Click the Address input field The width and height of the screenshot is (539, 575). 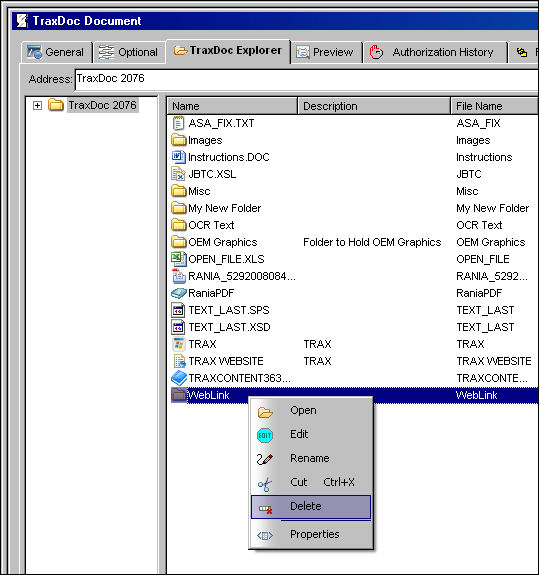tap(307, 79)
